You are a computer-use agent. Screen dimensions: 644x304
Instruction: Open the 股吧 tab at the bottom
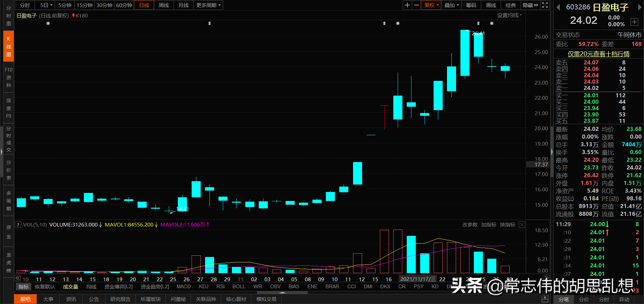[x=25, y=299]
